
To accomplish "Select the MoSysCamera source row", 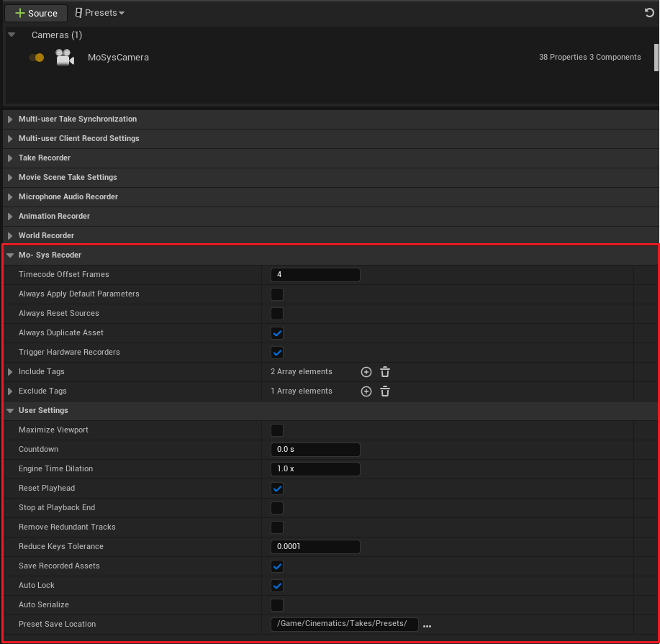I will tap(328, 58).
